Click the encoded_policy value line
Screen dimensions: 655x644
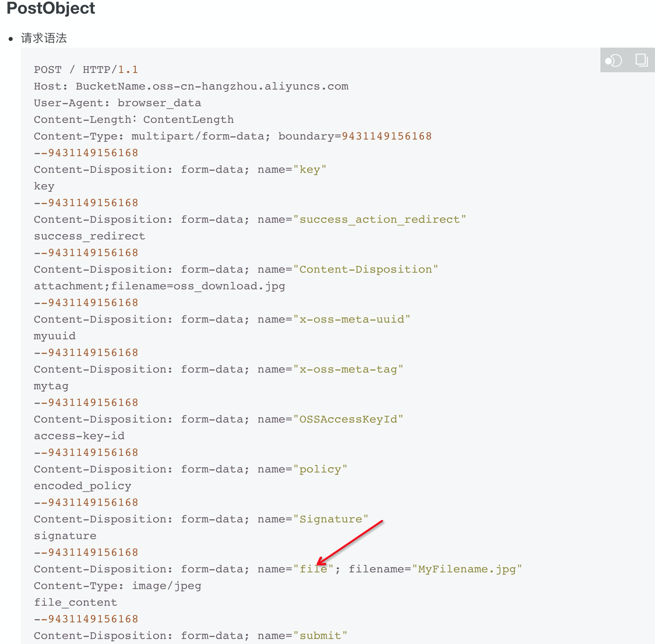tap(83, 486)
